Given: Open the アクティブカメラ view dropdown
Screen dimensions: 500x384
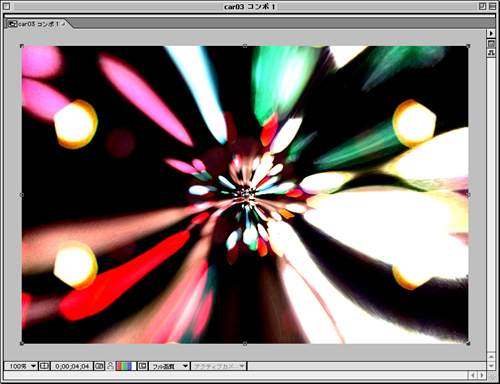Looking at the screenshot, I should pos(218,366).
